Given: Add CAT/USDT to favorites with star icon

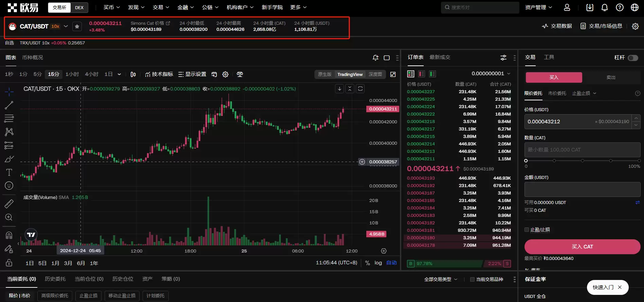Looking at the screenshot, I should 77,26.
